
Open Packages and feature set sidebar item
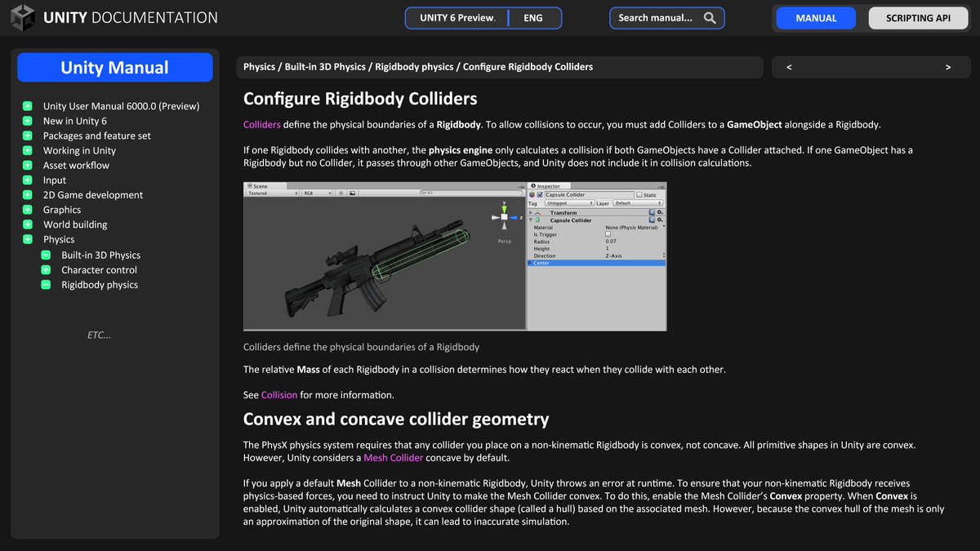click(x=97, y=136)
